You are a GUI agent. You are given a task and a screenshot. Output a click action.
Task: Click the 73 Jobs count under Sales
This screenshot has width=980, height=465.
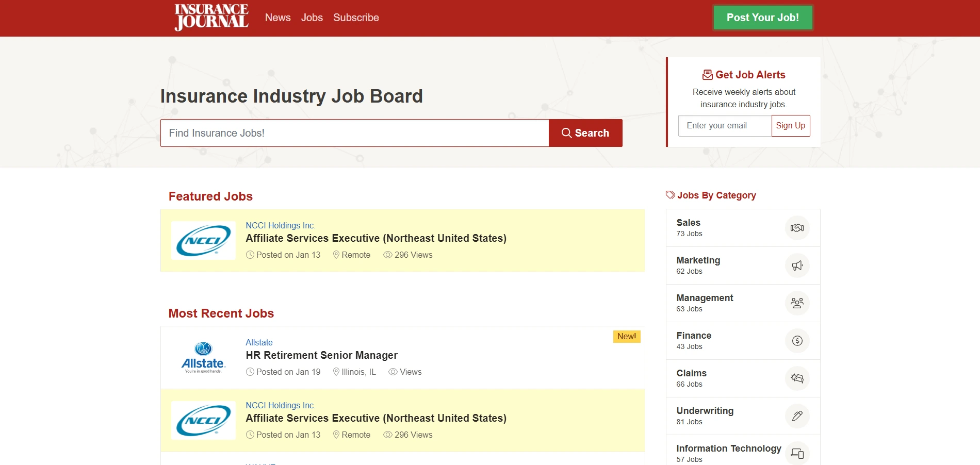[689, 234]
